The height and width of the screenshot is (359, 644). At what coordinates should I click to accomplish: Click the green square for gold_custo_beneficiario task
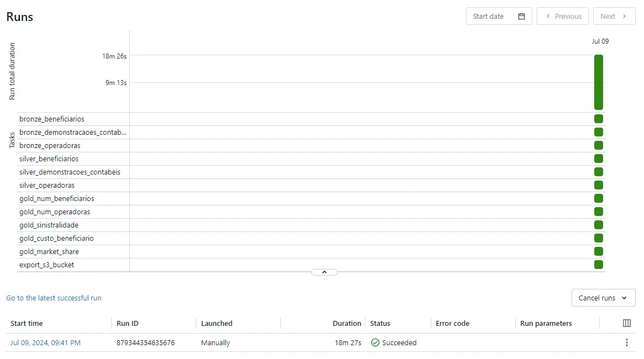click(599, 239)
